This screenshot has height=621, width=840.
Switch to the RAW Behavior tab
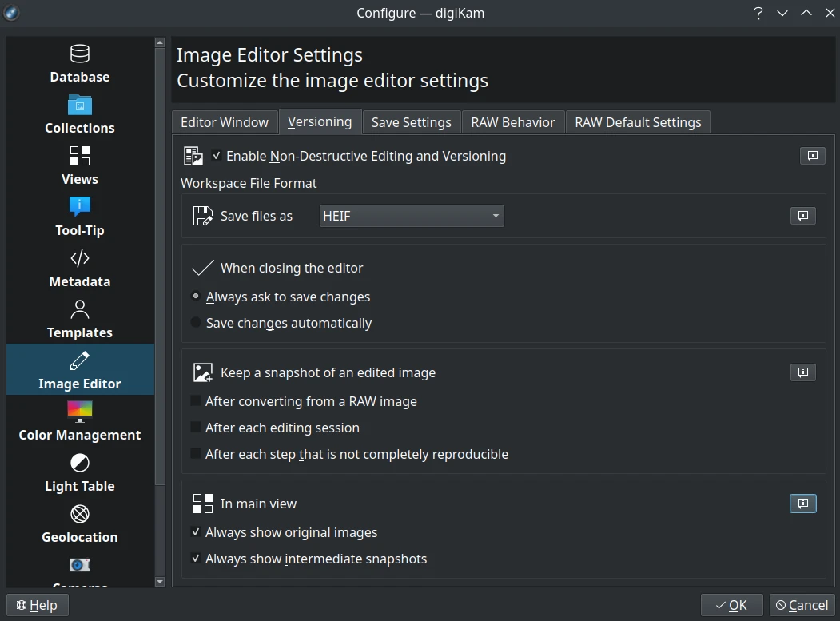(x=512, y=121)
